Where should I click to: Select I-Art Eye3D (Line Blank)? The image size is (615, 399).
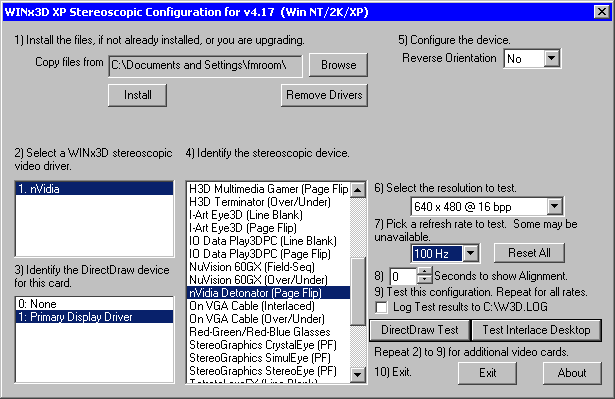coord(268,215)
